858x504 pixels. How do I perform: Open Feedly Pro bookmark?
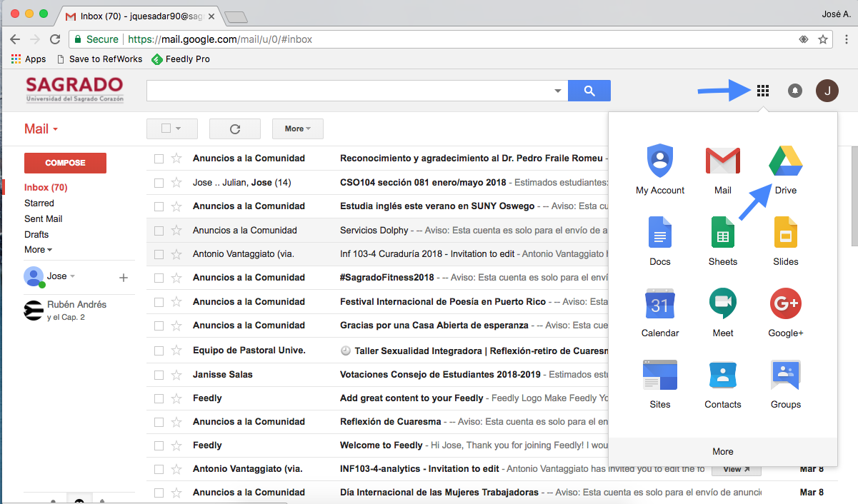click(x=181, y=59)
